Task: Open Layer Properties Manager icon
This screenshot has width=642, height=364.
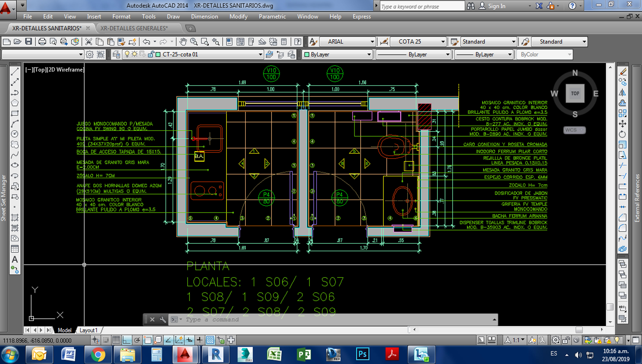Action: coord(116,55)
